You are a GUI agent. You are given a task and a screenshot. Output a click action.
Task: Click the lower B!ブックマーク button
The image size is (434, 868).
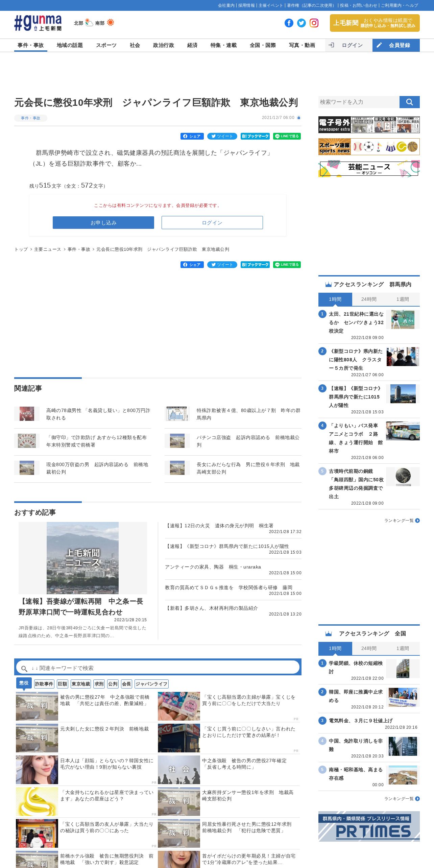point(255,265)
